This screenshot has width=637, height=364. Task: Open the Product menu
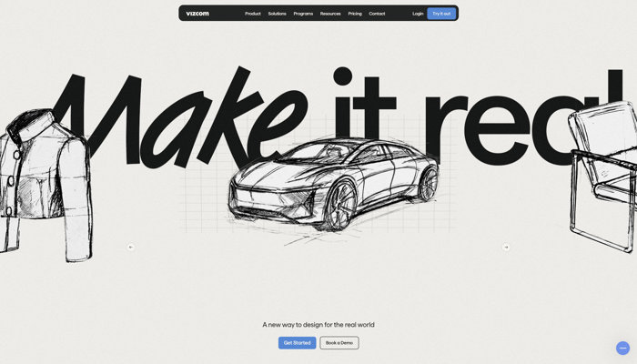pos(253,14)
